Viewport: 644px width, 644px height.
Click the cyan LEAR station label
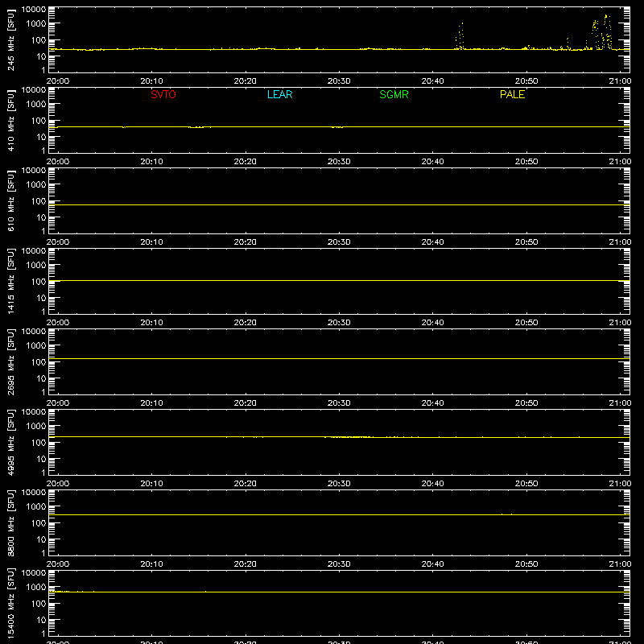pyautogui.click(x=279, y=94)
